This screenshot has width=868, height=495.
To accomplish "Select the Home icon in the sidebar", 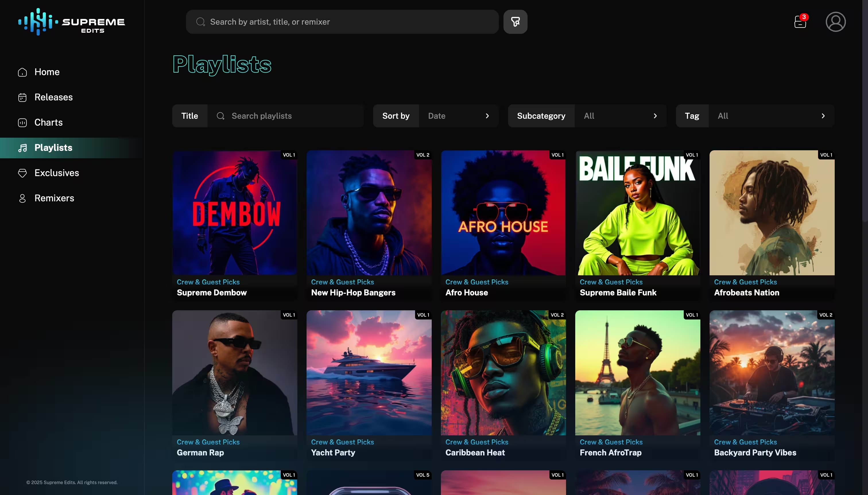I will click(22, 72).
